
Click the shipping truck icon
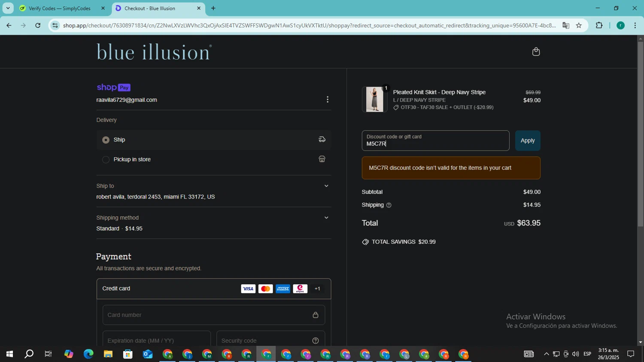[x=322, y=139]
